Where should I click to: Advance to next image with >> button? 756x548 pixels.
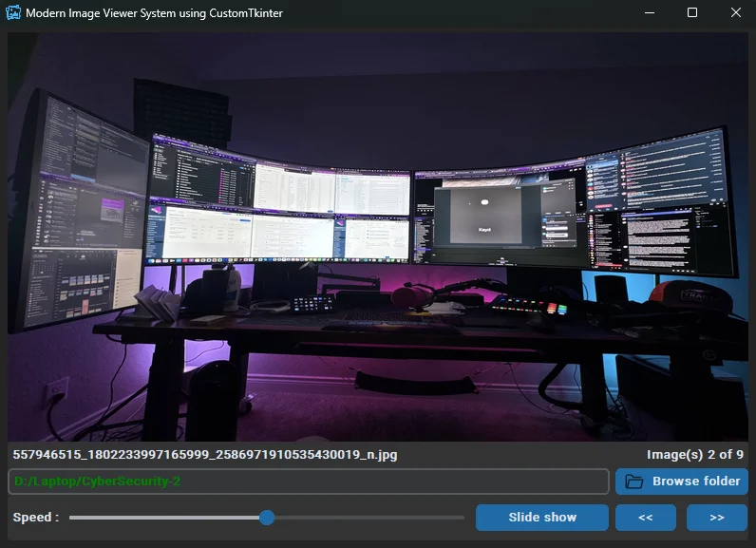[x=717, y=518]
